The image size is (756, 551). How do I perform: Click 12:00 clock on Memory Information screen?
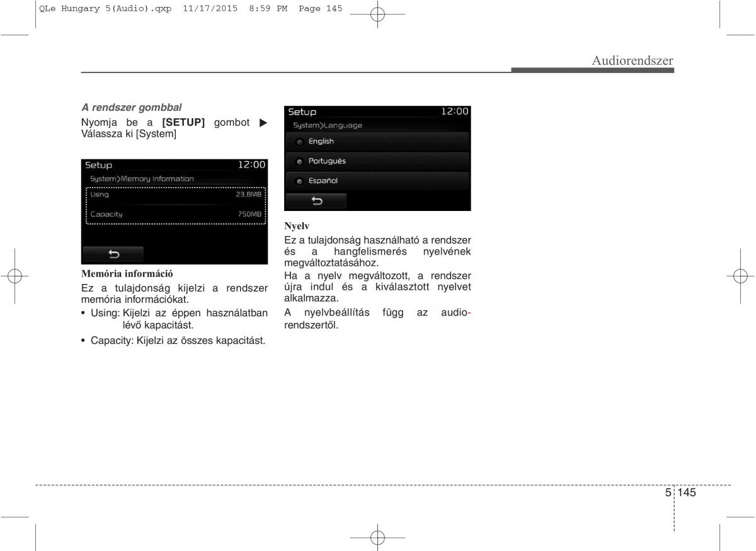click(251, 165)
